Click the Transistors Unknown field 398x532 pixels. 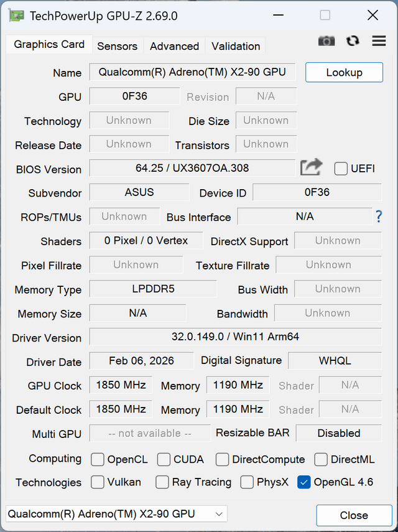(266, 144)
